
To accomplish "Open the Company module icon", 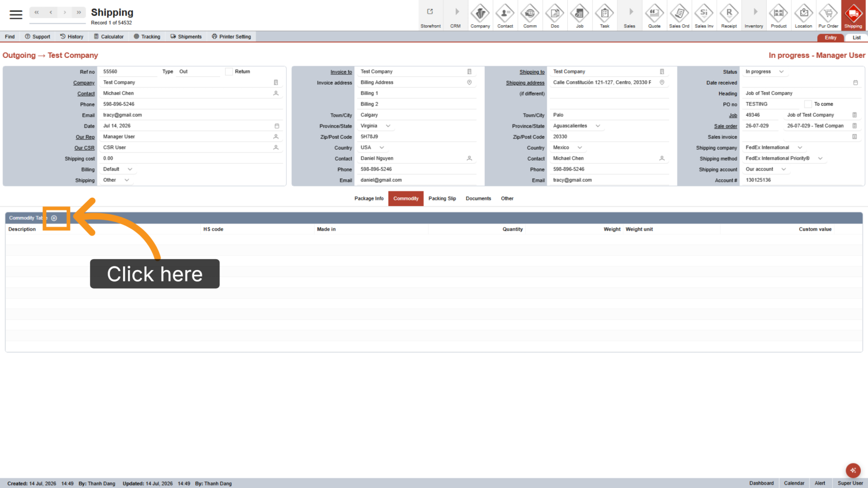I will click(480, 15).
